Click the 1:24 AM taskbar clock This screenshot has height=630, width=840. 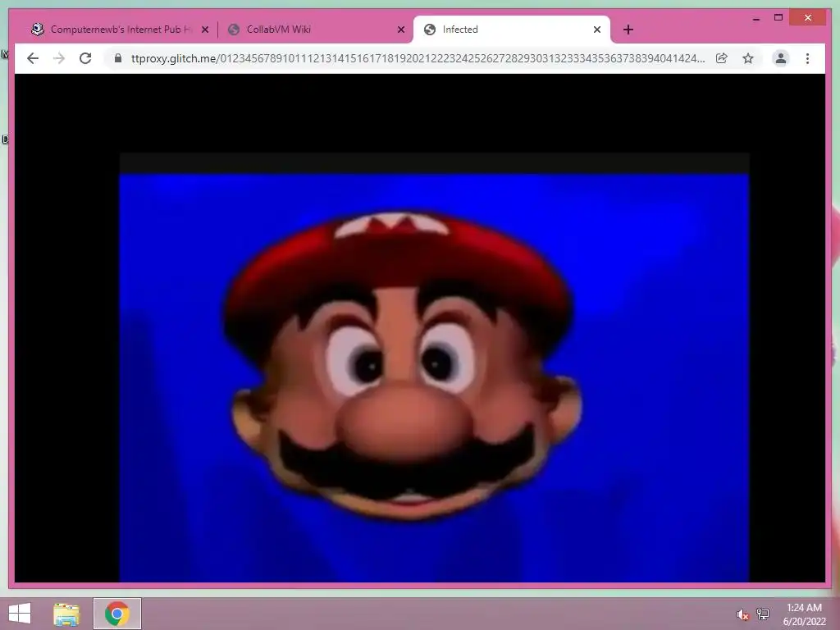(x=804, y=614)
